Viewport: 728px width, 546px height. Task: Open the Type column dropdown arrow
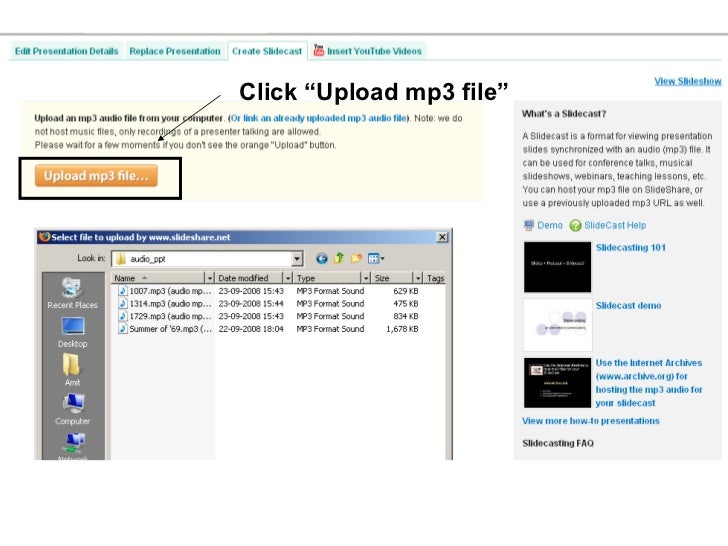[366, 278]
